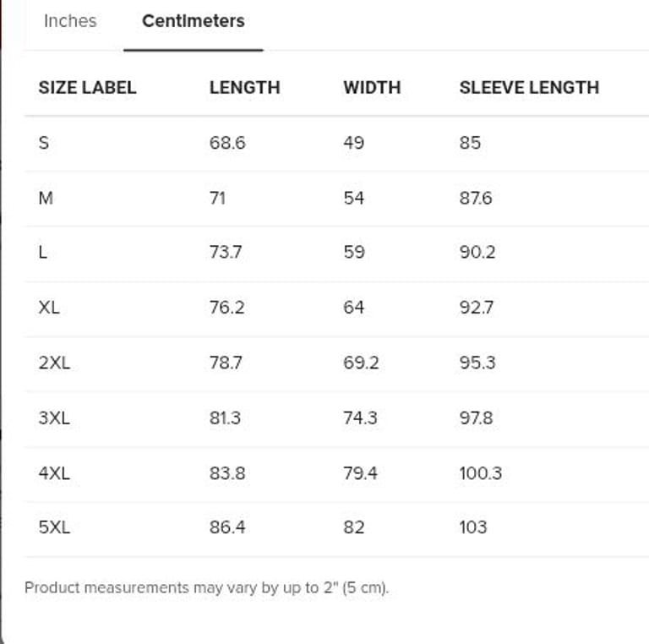Select the L size row label
Image resolution: width=649 pixels, height=644 pixels.
coord(43,253)
